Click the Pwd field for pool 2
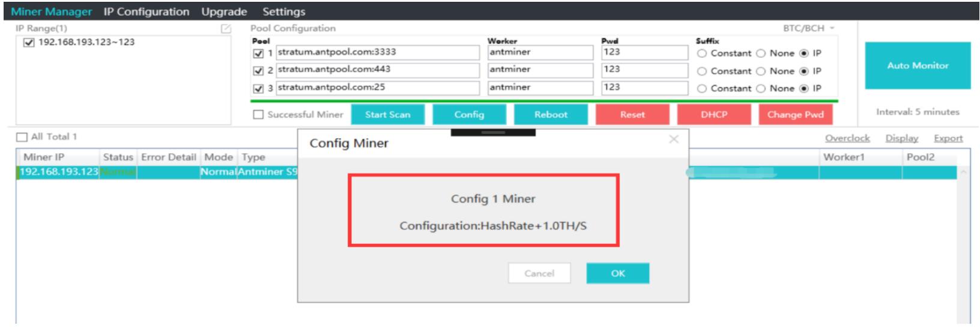 (644, 70)
